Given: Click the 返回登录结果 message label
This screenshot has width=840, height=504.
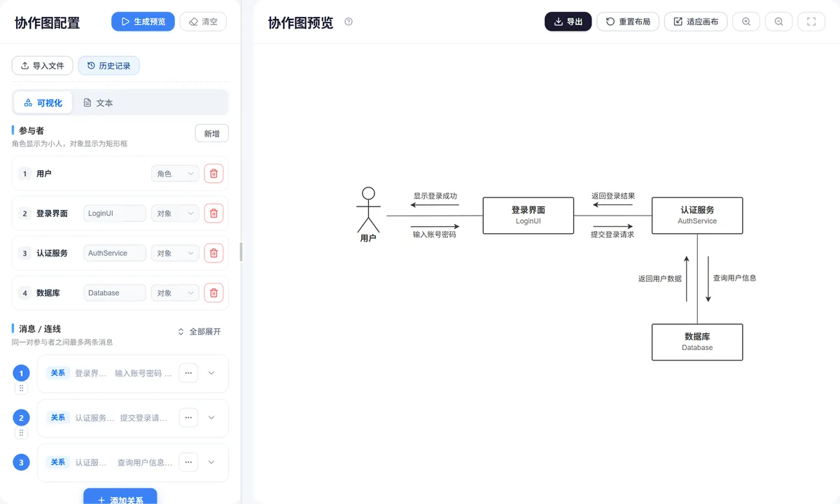Looking at the screenshot, I should tap(613, 196).
